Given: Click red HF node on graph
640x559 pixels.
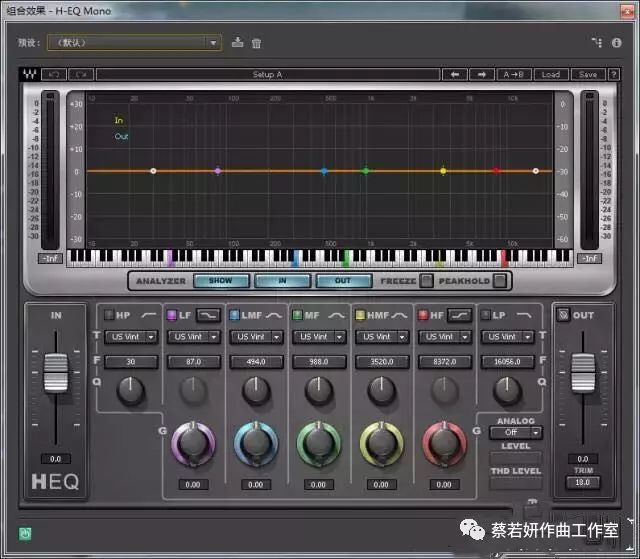Looking at the screenshot, I should click(x=497, y=171).
